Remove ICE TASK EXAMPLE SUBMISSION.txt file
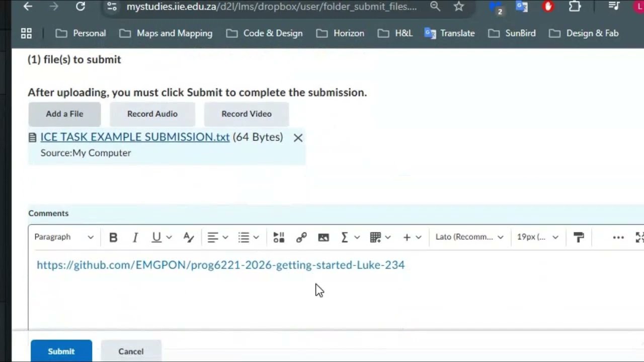This screenshot has width=644, height=362. [x=298, y=138]
